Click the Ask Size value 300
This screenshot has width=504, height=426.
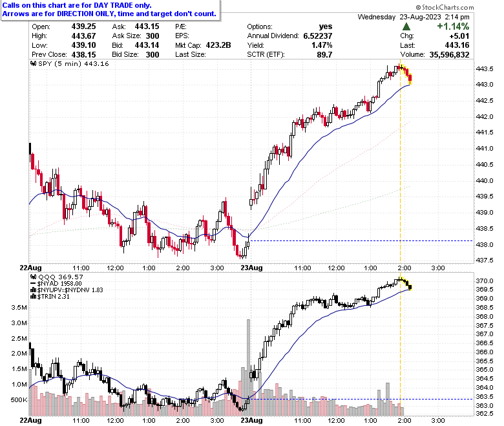point(152,36)
